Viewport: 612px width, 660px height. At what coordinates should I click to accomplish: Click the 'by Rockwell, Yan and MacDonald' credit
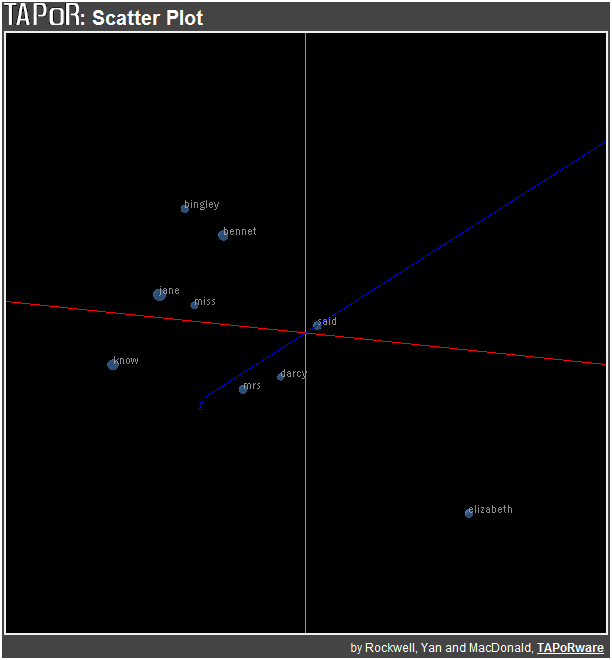442,648
